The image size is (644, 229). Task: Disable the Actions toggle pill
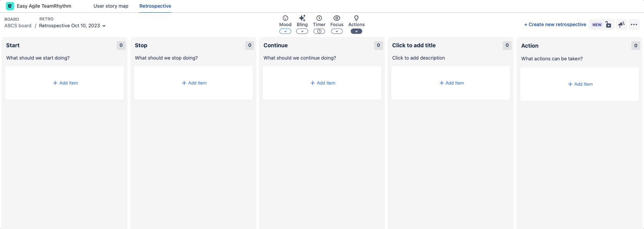356,32
